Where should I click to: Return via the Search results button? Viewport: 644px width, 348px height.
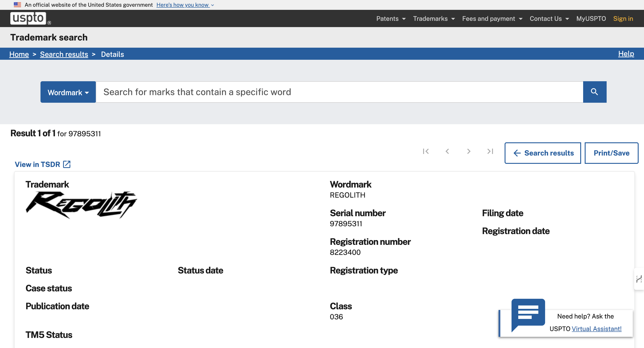(542, 153)
